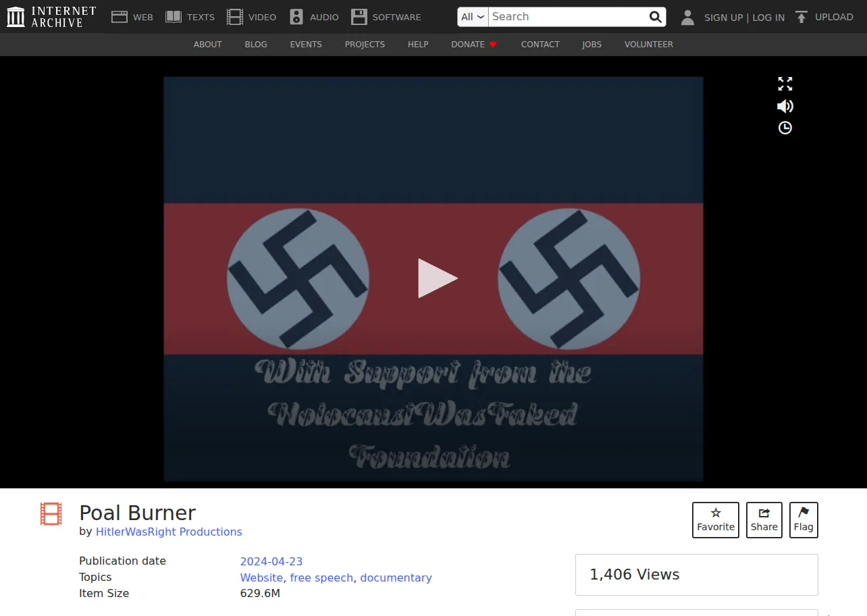
Task: Click the 'Poal Burner' title text
Action: click(x=138, y=513)
